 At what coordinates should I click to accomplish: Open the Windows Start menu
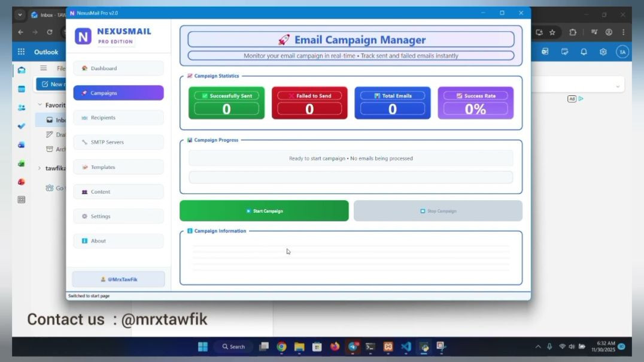202,346
